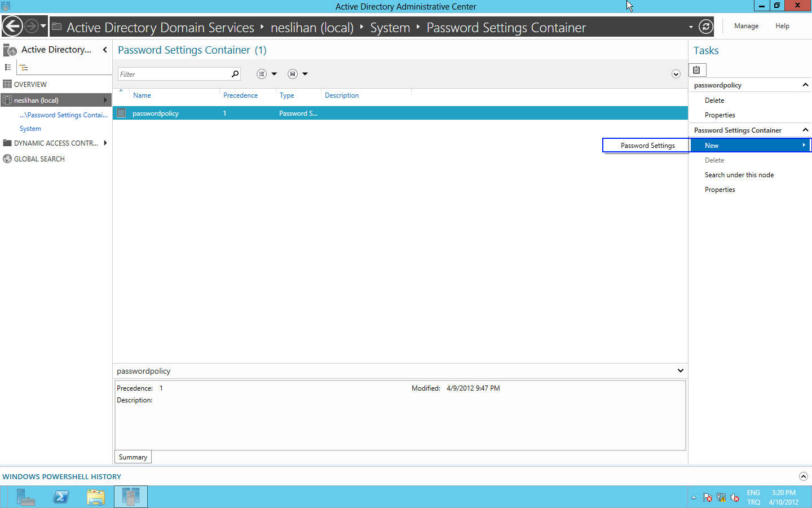
Task: Open the Password Settings Container link
Action: [63, 115]
